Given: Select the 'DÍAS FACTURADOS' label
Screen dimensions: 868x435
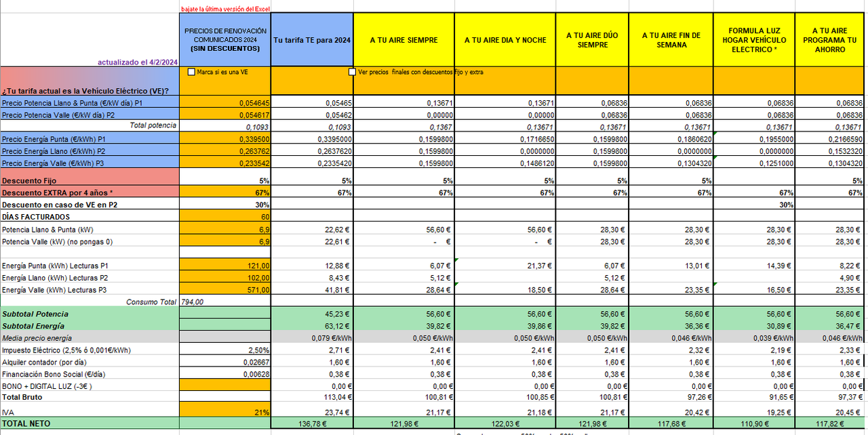Looking at the screenshot, I should click(36, 217).
